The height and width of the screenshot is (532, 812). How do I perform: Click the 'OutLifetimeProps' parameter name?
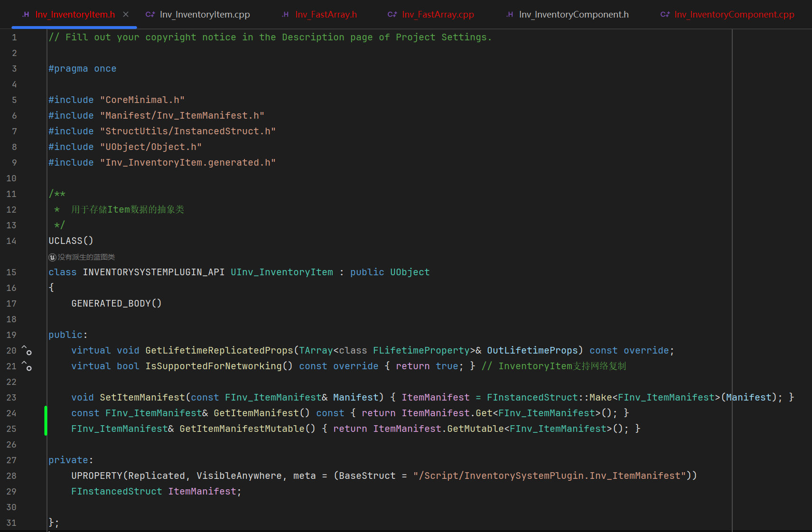(x=532, y=351)
